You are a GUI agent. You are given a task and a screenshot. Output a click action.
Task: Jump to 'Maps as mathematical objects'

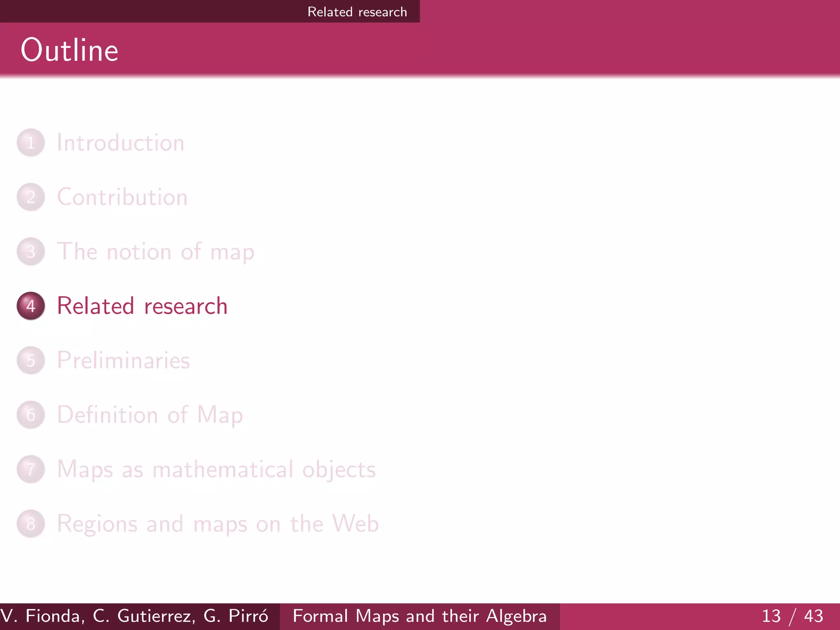[216, 469]
